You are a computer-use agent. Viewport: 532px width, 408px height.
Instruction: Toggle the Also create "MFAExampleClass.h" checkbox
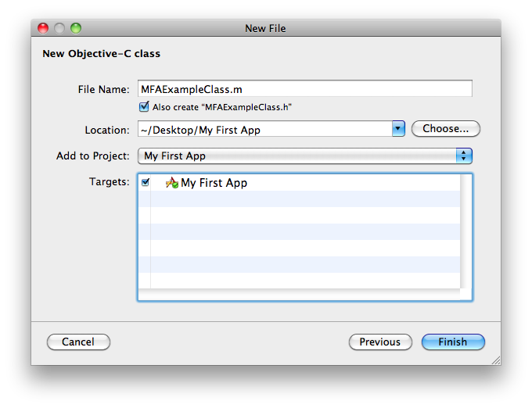tap(144, 107)
